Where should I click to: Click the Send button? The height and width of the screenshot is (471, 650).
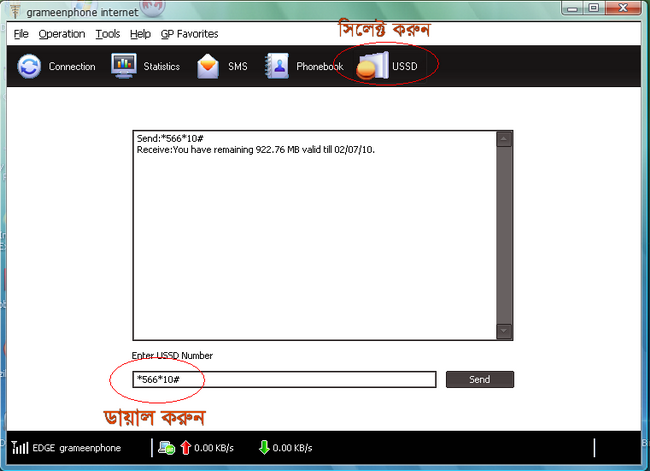[x=480, y=379]
